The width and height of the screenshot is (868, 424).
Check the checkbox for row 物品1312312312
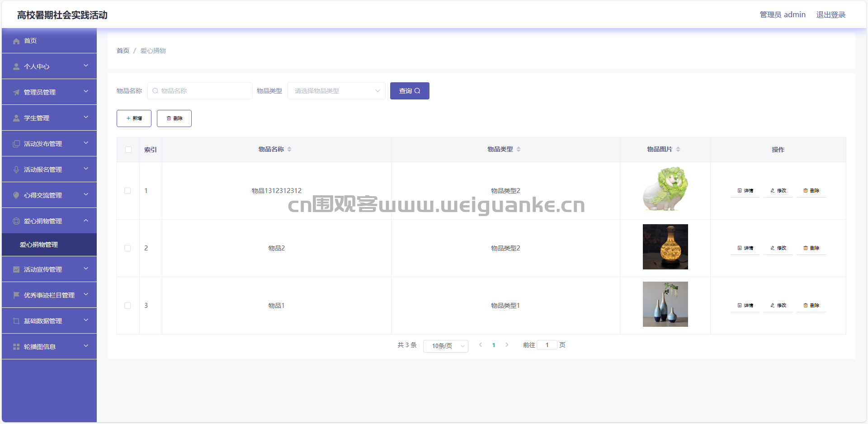[127, 191]
